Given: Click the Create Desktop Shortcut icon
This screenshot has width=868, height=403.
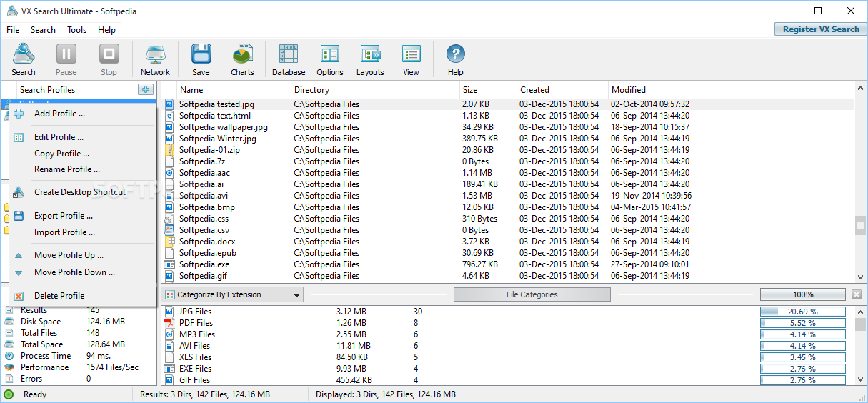Looking at the screenshot, I should pos(19,192).
